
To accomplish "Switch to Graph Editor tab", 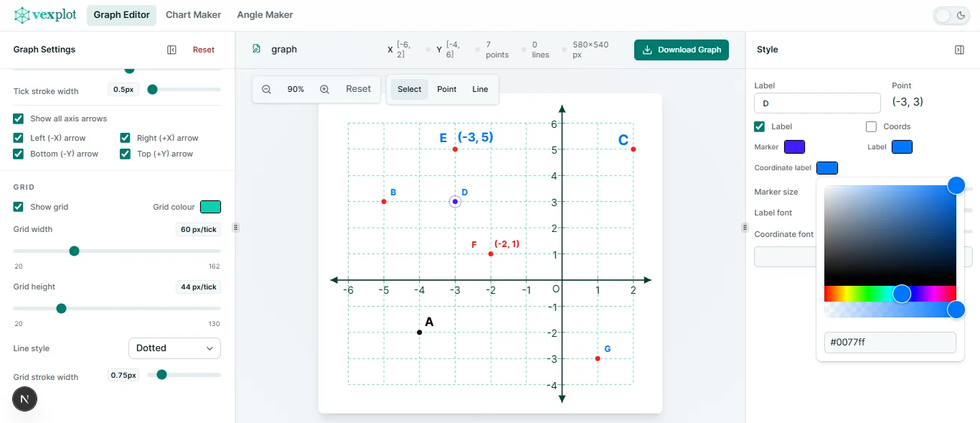I will 122,15.
